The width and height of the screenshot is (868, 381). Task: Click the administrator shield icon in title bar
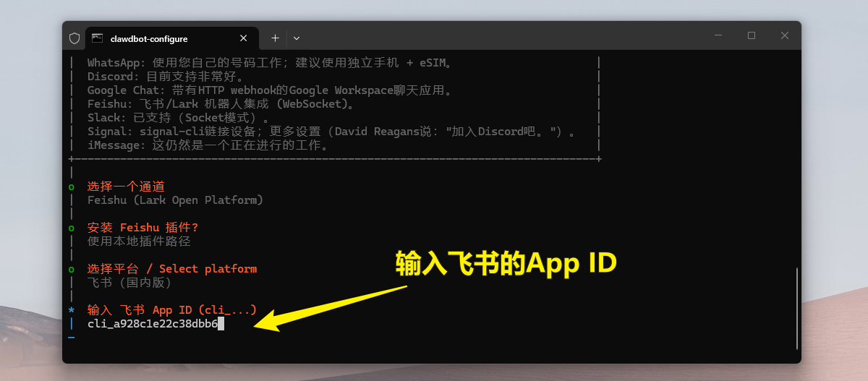pos(75,38)
